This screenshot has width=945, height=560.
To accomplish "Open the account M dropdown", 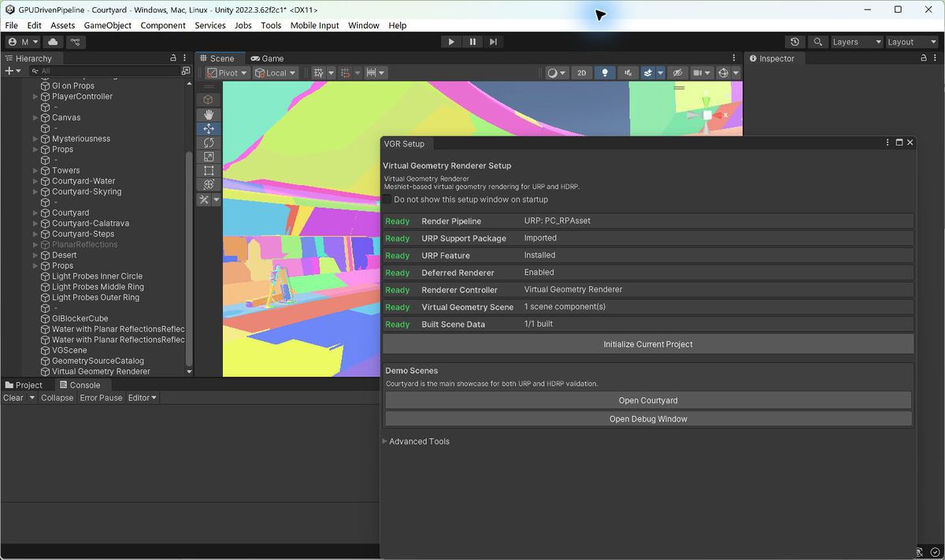I will (x=23, y=42).
